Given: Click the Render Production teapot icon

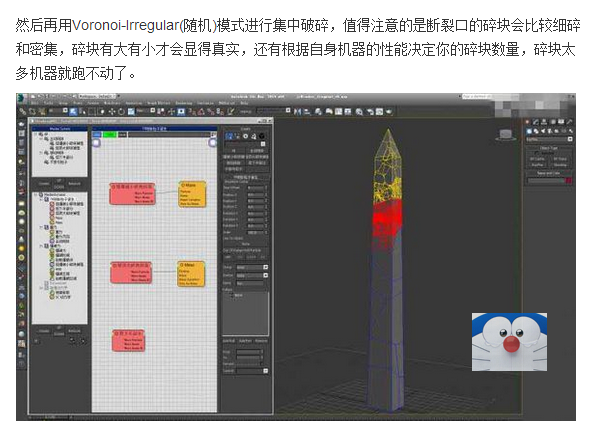Looking at the screenshot, I should tap(389, 111).
